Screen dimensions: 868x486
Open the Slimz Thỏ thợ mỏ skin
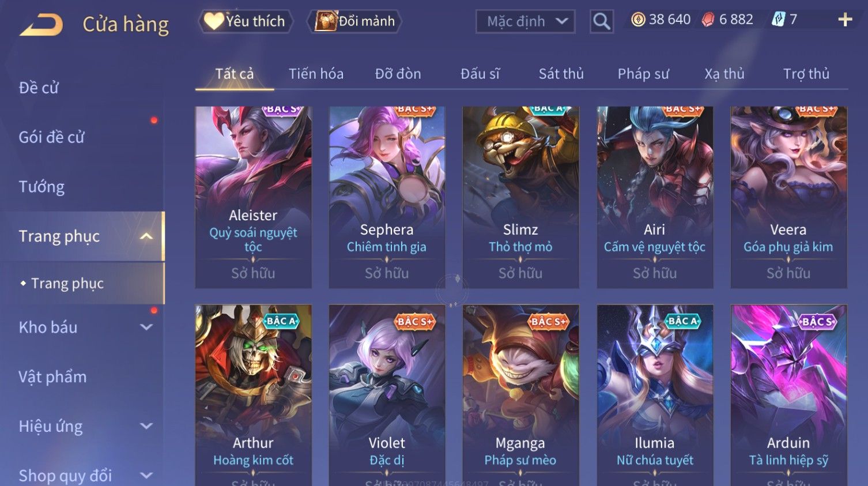pyautogui.click(x=520, y=197)
